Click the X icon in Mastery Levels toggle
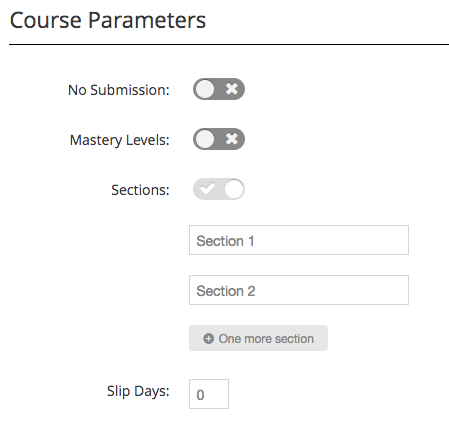This screenshot has width=449, height=427. coord(232,139)
